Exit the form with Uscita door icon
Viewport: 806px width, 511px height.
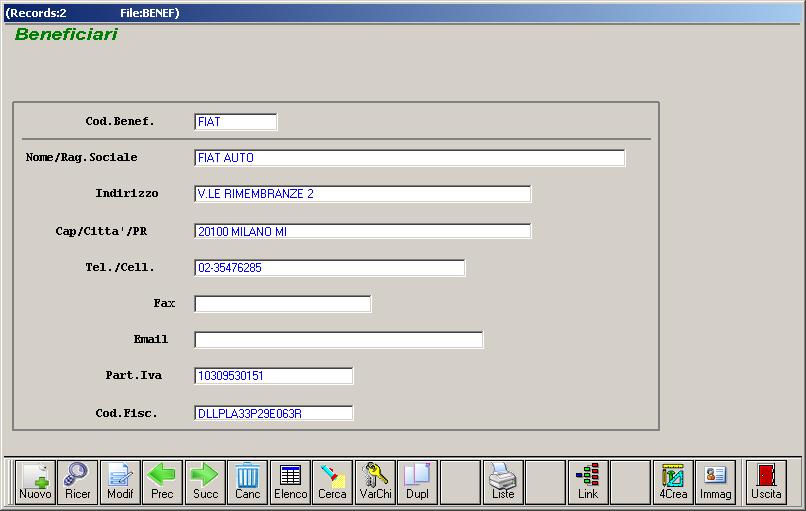click(x=766, y=482)
